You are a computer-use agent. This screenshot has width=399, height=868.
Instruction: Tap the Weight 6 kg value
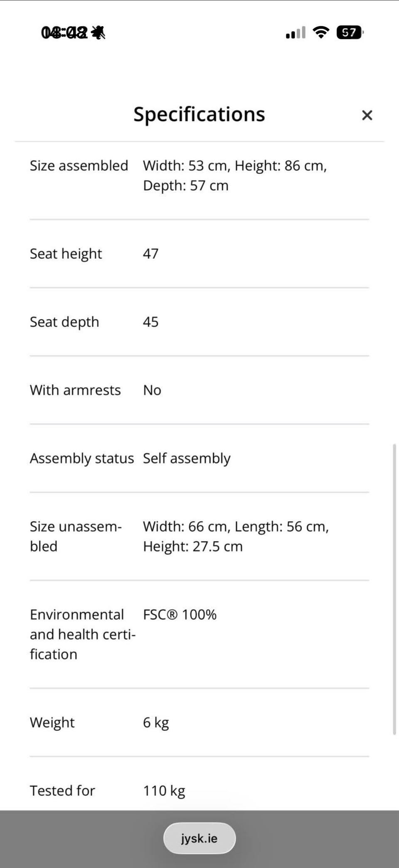[x=156, y=723]
